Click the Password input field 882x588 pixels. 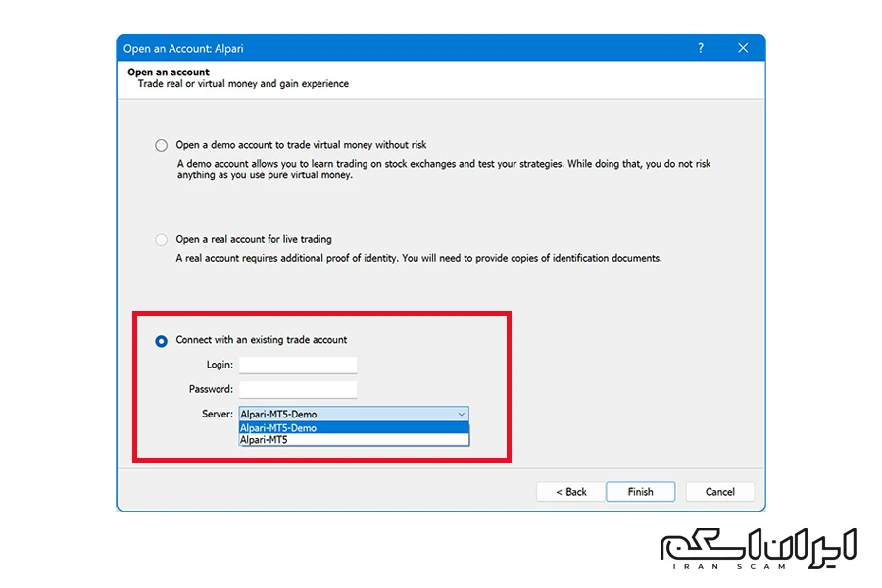298,389
